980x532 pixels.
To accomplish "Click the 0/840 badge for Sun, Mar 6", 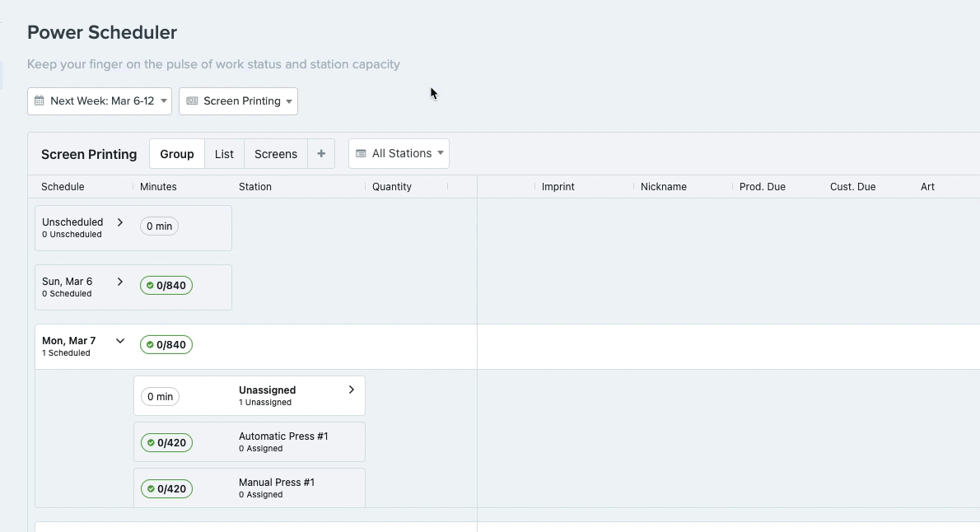I will (166, 286).
